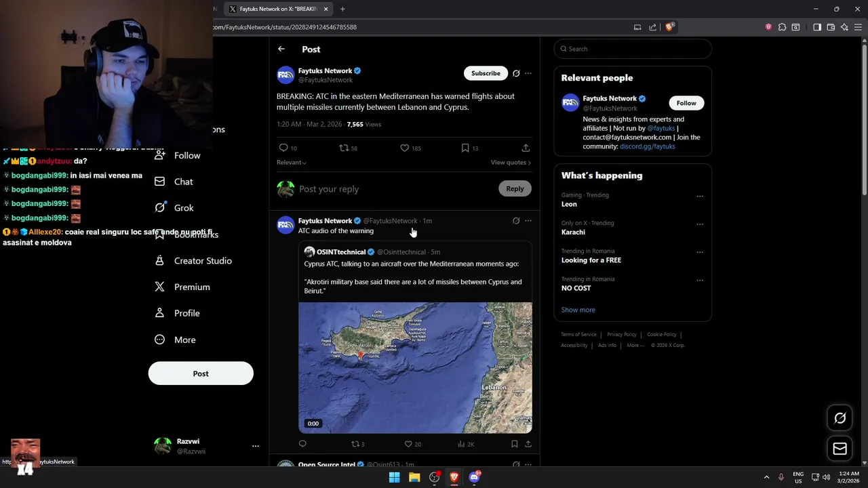
Task: Click the Windows Start button
Action: tap(394, 477)
